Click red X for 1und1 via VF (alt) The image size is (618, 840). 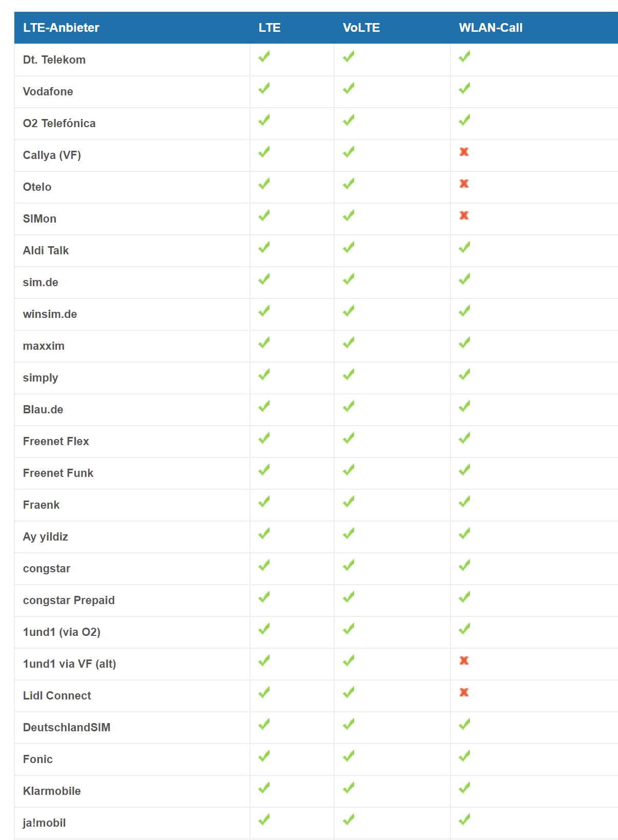pyautogui.click(x=464, y=661)
